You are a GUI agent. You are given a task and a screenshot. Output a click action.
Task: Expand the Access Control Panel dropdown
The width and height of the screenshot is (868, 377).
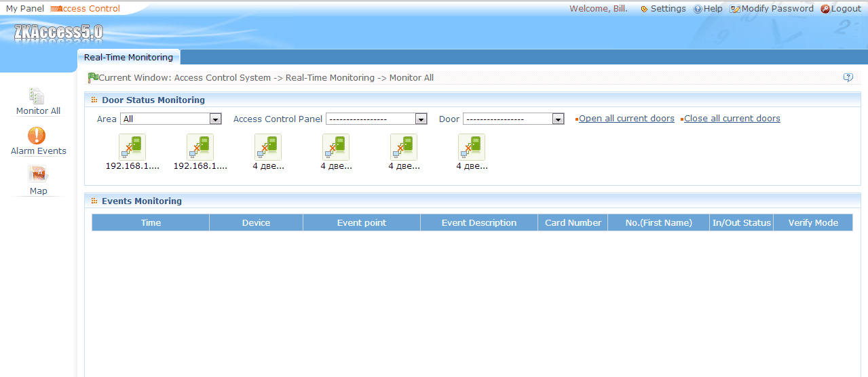tap(377, 119)
